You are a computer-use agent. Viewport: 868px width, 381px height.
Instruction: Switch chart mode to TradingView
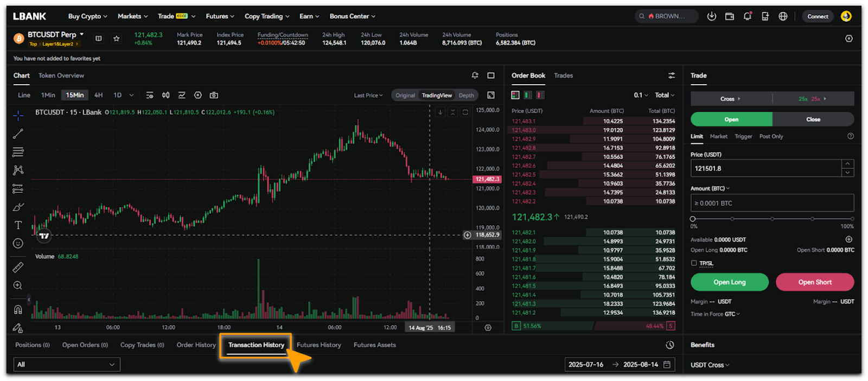437,95
